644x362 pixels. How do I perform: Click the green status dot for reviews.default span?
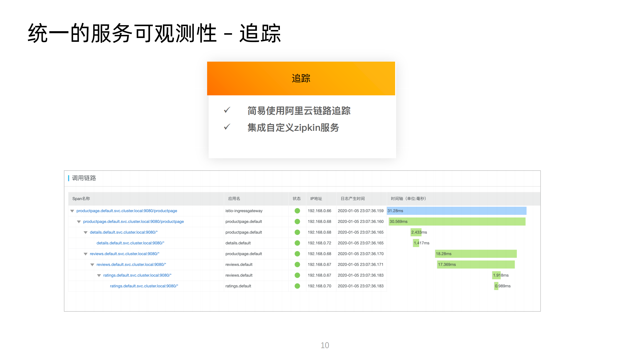[297, 264]
